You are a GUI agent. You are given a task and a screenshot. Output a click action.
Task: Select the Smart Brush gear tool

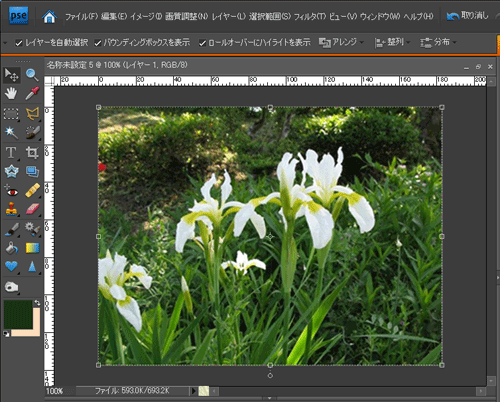(32, 229)
